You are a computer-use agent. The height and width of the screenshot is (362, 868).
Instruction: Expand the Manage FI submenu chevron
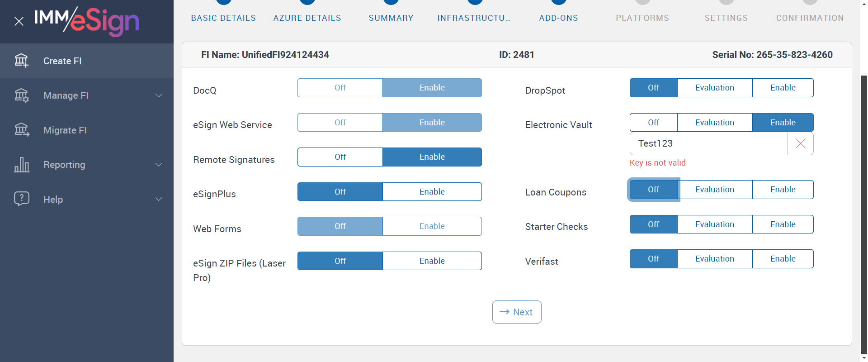[159, 95]
